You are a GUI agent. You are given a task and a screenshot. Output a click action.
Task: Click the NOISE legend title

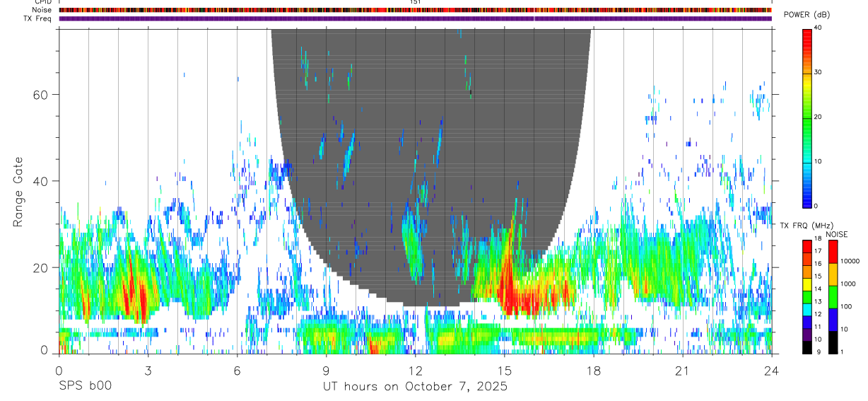click(837, 234)
